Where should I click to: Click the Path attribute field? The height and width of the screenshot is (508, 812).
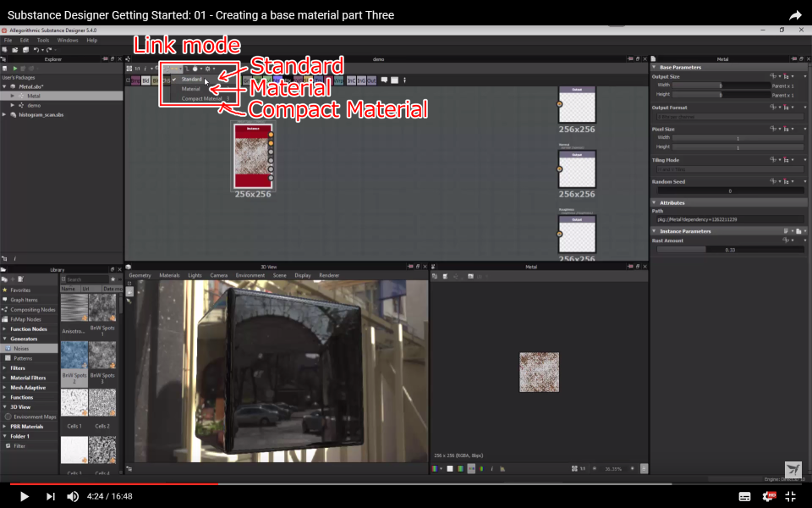pos(730,219)
